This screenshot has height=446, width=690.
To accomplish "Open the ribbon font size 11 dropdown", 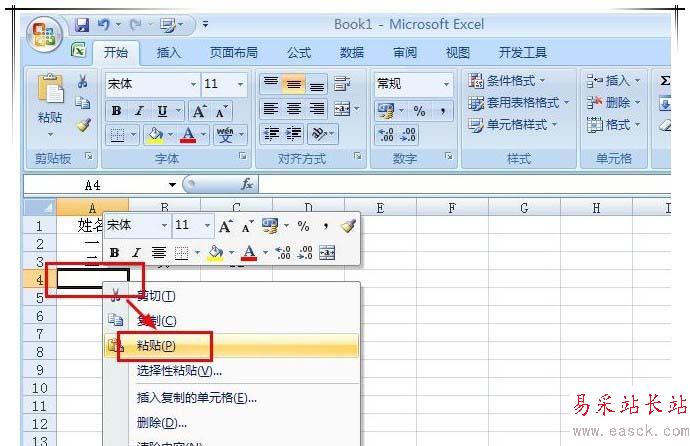I will point(240,84).
